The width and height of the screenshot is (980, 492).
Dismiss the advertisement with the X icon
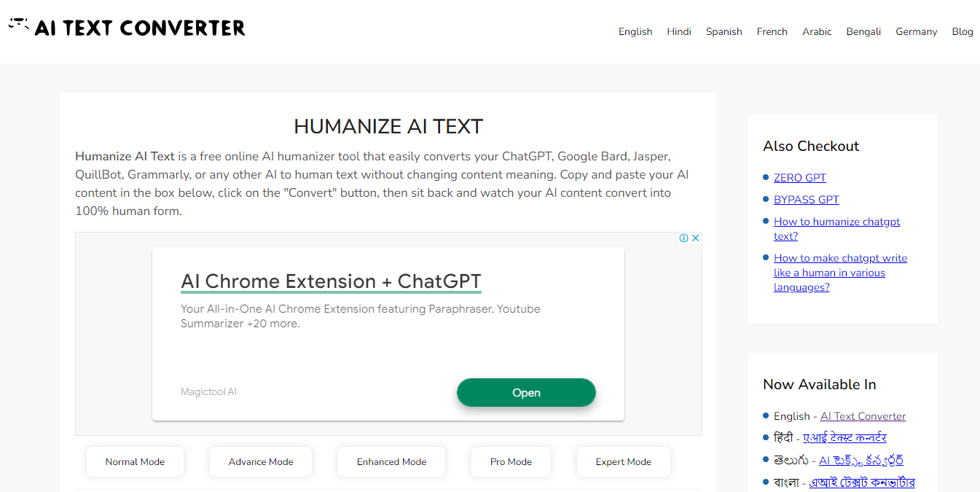696,238
